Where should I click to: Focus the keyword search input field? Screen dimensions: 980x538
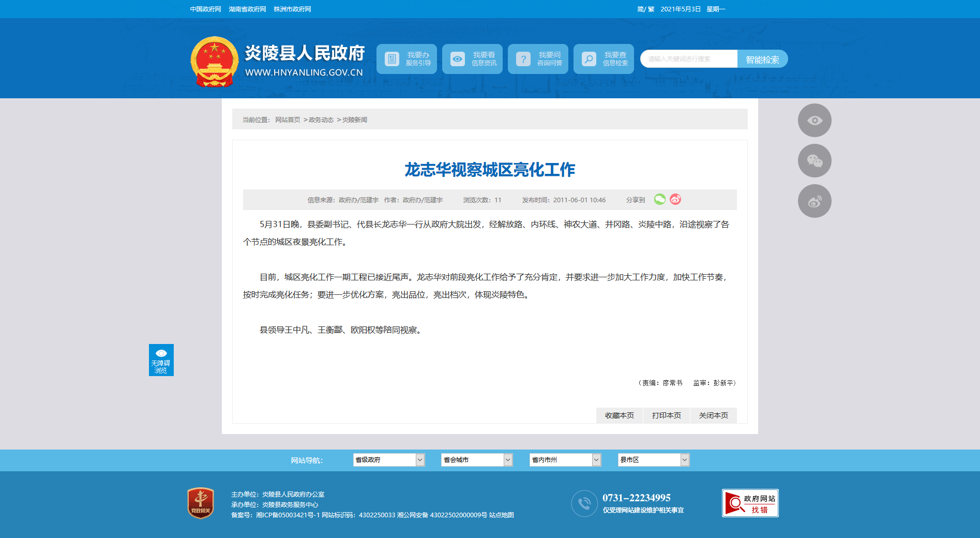(689, 59)
